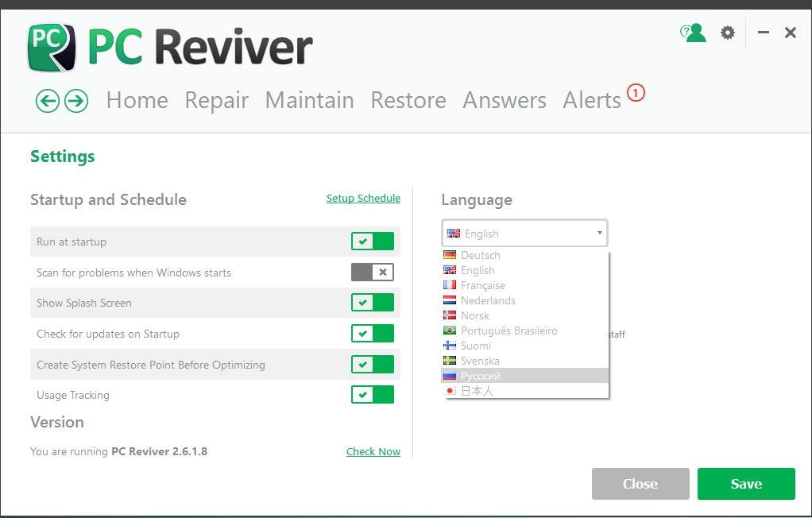Disable the Run at startup toggle
Screen dimensions: 812x518
click(x=373, y=242)
